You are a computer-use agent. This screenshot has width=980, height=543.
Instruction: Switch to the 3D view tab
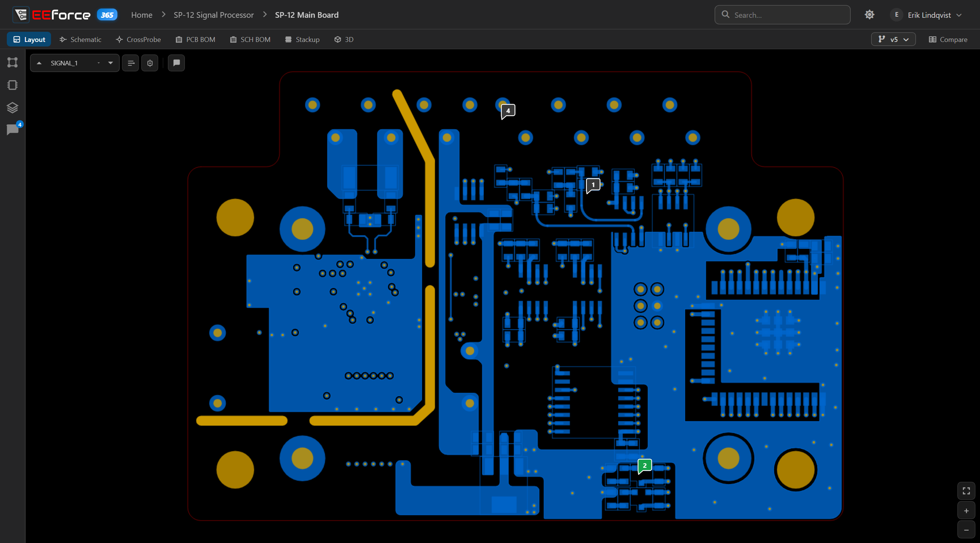tap(344, 40)
